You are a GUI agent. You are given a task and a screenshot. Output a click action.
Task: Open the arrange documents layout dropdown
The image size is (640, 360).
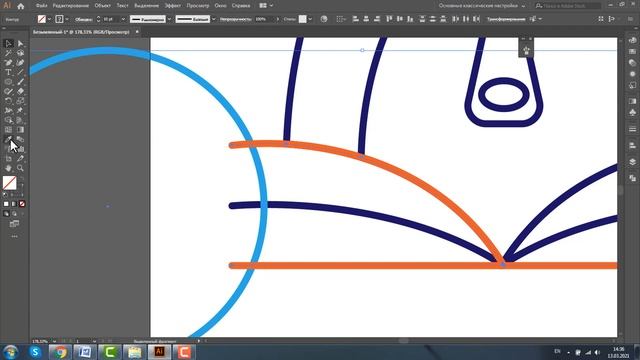[266, 6]
